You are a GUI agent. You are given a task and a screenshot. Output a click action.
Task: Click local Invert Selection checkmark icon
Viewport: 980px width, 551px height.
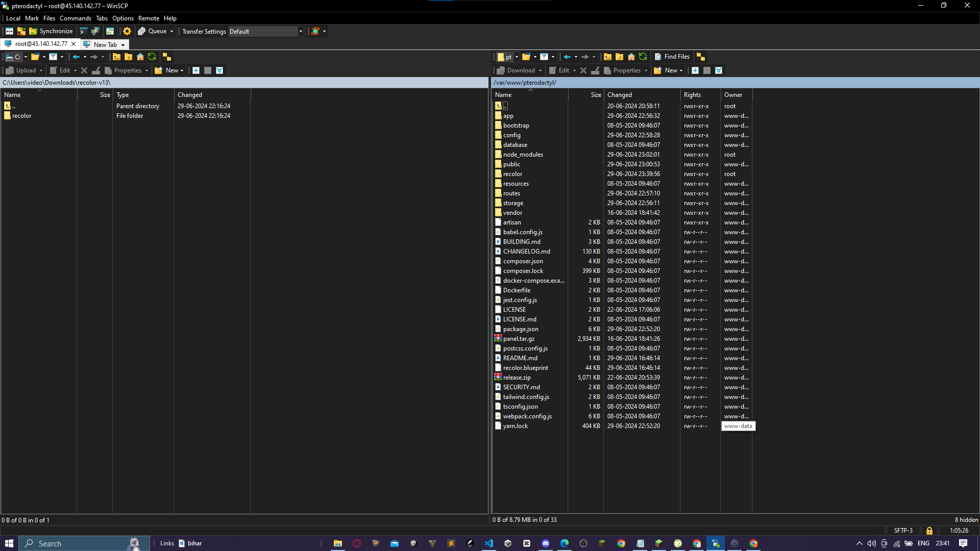(219, 70)
